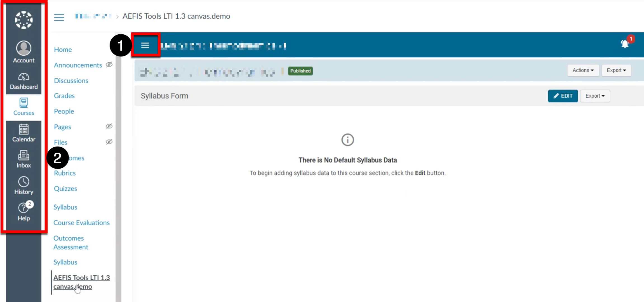Select Grades in course navigation
644x302 pixels.
pyautogui.click(x=64, y=96)
